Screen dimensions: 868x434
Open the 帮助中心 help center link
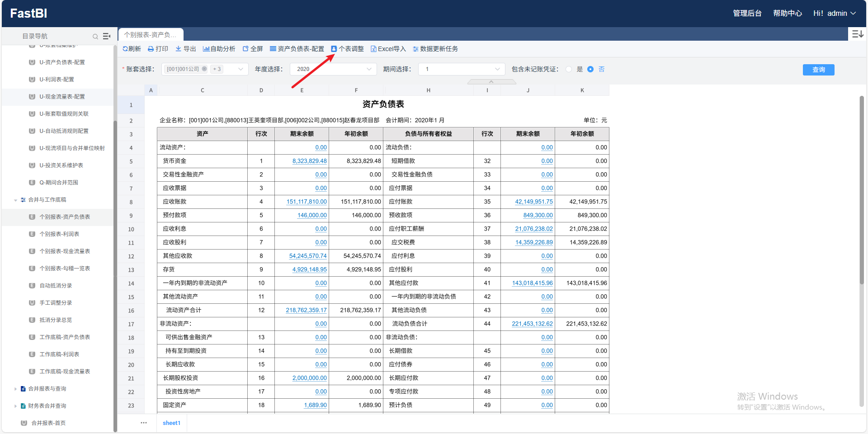[787, 14]
